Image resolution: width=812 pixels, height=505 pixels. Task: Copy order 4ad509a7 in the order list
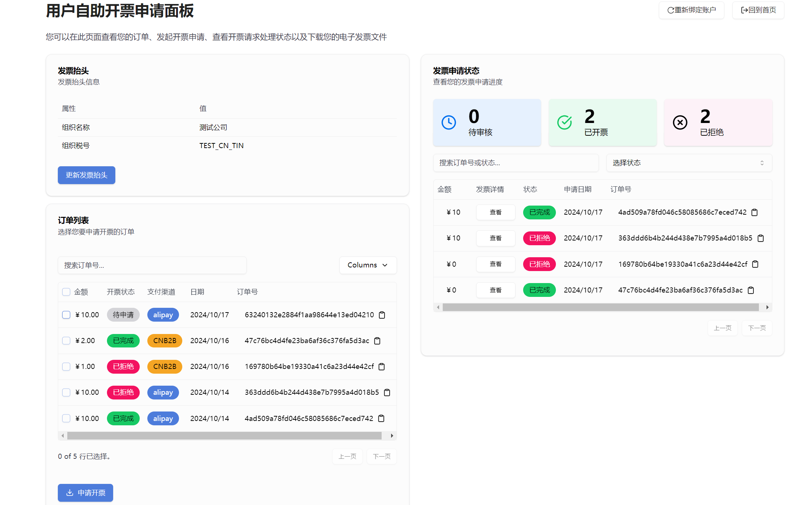[381, 418]
